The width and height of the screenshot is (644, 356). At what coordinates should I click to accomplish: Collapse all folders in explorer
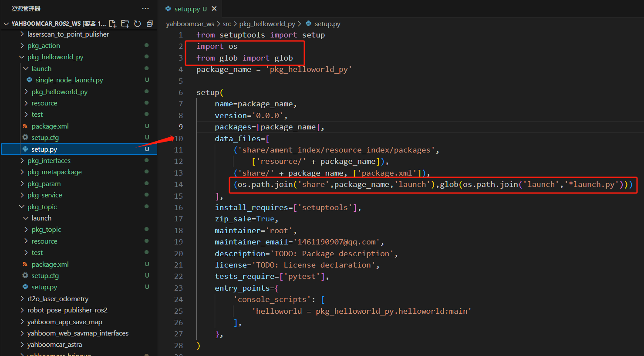[x=150, y=24]
